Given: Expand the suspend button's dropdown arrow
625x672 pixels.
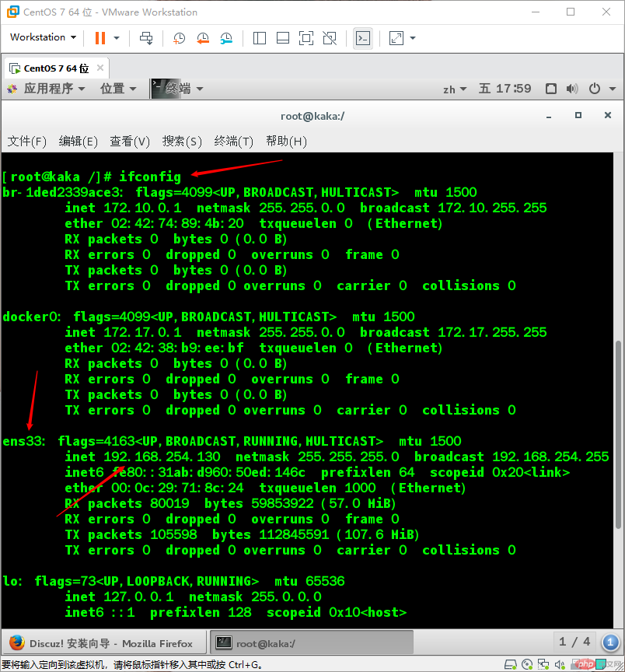Looking at the screenshot, I should pyautogui.click(x=117, y=37).
